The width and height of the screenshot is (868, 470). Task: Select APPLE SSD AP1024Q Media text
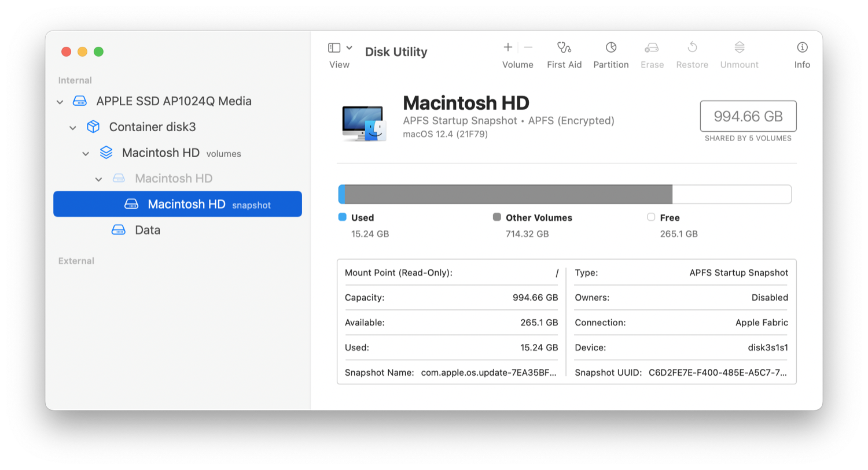click(x=174, y=101)
